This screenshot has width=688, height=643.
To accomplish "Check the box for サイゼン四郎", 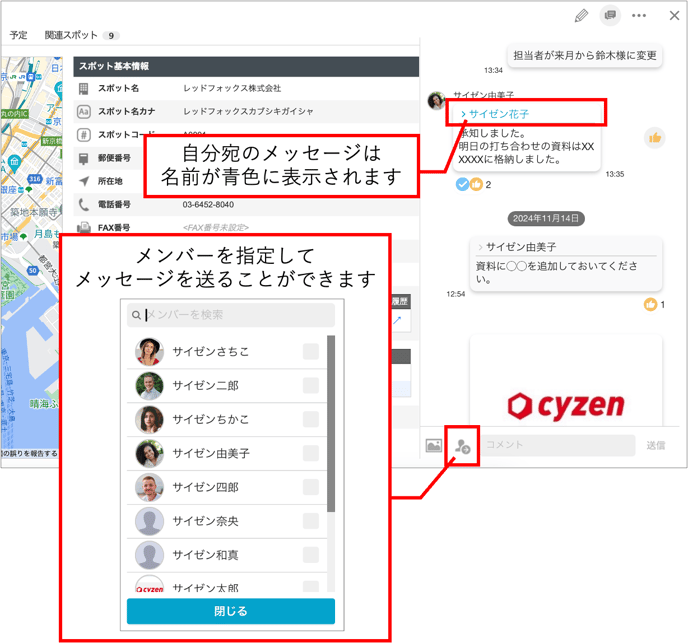I will coord(311,487).
